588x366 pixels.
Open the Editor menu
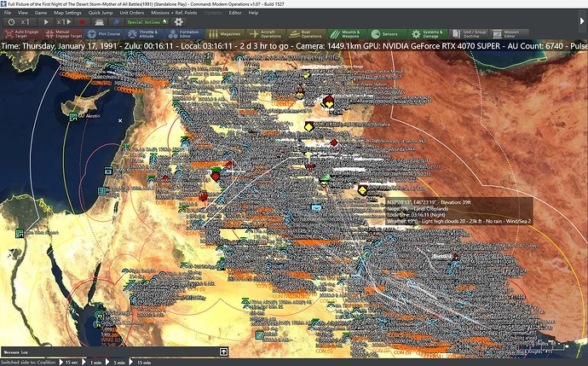pyautogui.click(x=235, y=13)
